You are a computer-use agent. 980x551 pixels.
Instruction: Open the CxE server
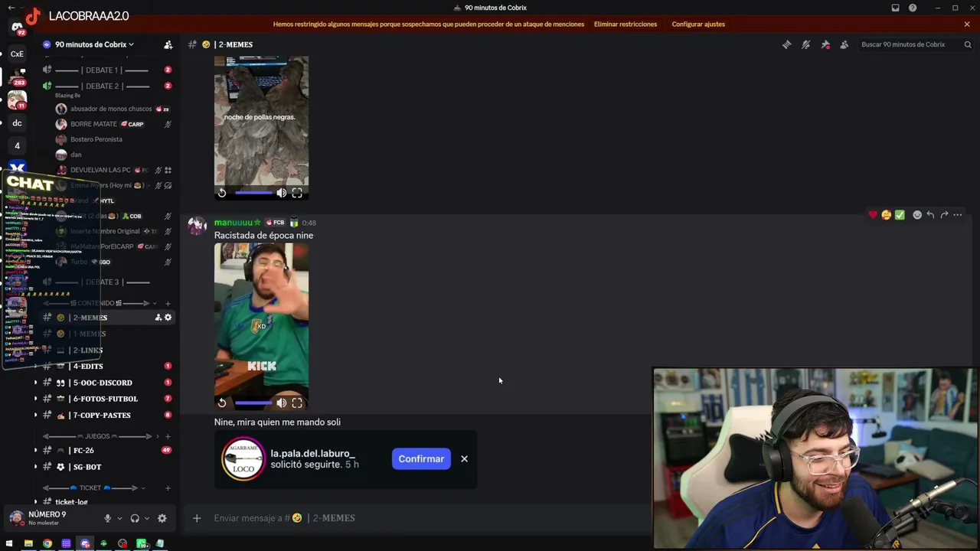[x=17, y=54]
